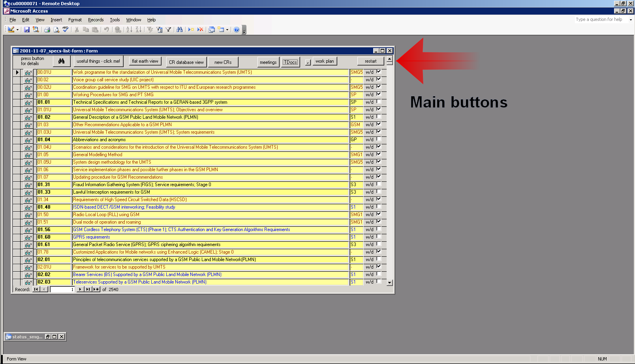The width and height of the screenshot is (635, 364).
Task: Click the Delete Record toolbar icon
Action: (x=200, y=30)
